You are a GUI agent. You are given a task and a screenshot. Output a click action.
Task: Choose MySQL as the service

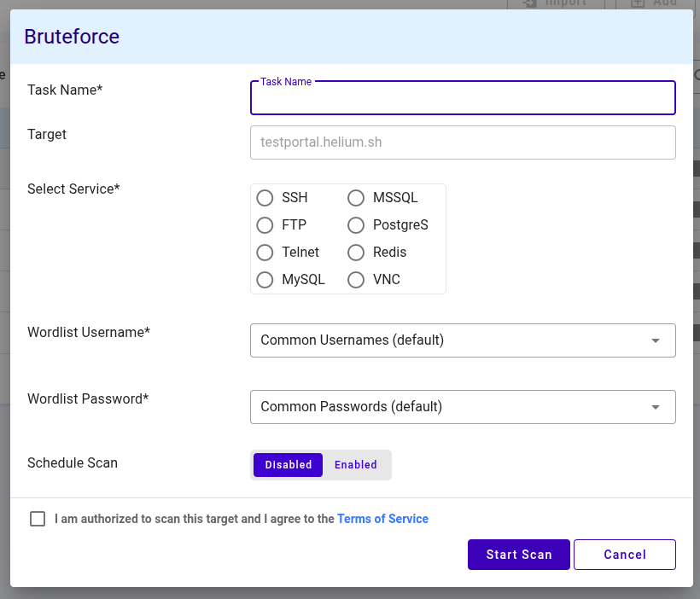tap(265, 280)
